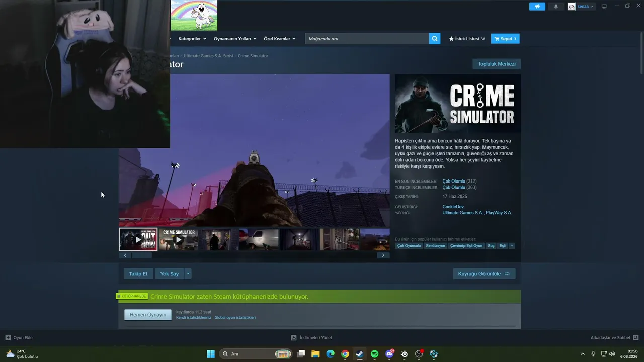Select the dark hallway screenshot thumbnail
Viewport: 644px width, 362px height.
pos(299,239)
